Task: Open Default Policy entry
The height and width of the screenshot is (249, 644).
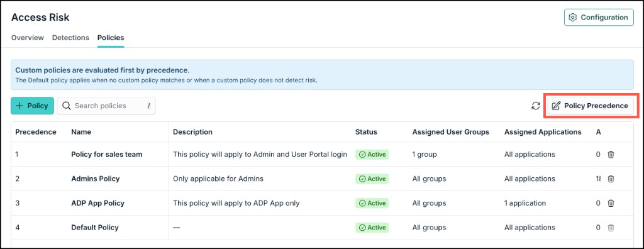Action: (95, 227)
